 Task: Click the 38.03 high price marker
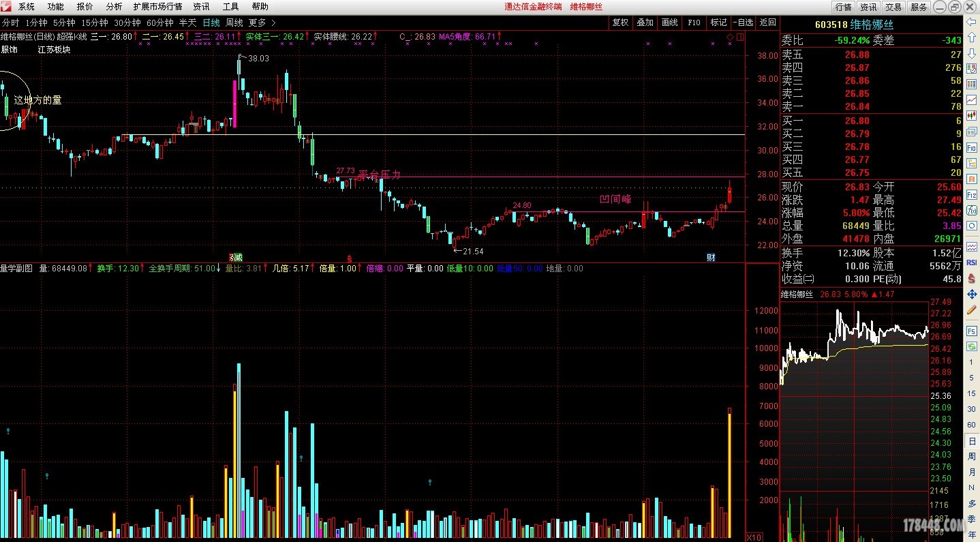[258, 59]
